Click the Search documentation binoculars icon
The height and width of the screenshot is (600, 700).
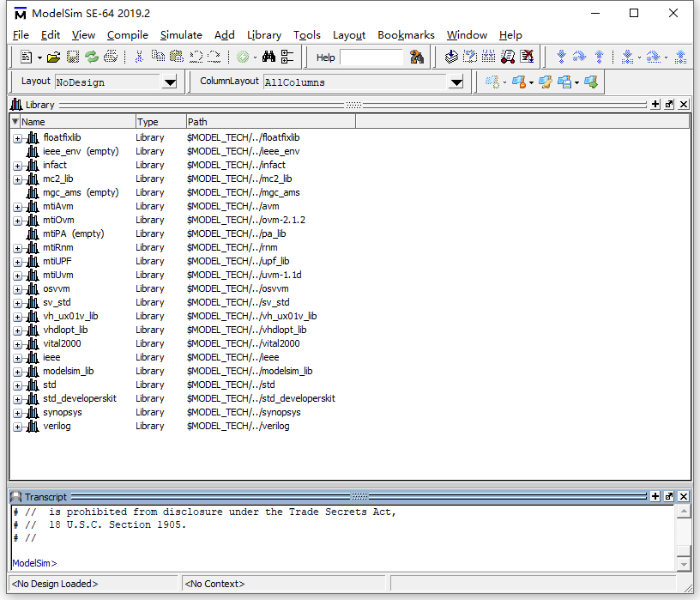(417, 57)
